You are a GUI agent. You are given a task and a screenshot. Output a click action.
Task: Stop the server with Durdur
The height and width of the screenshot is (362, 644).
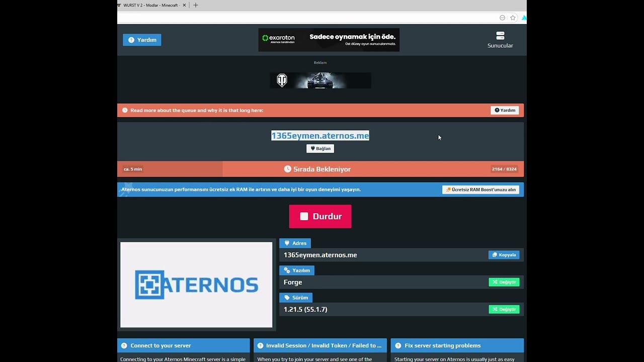320,216
